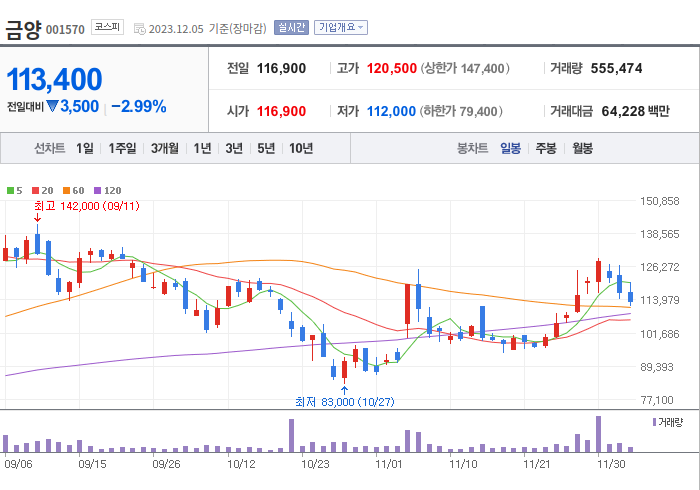
Task: Click the 코스피 market badge
Action: [107, 27]
